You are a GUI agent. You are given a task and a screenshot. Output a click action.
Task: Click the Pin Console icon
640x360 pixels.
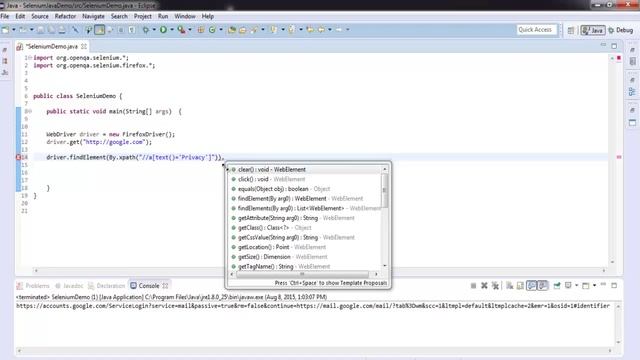pos(557,286)
